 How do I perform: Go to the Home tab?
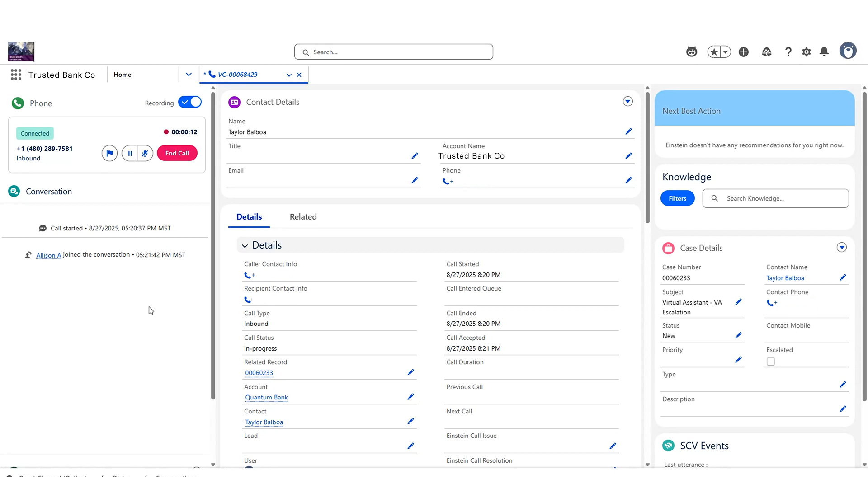pos(123,75)
